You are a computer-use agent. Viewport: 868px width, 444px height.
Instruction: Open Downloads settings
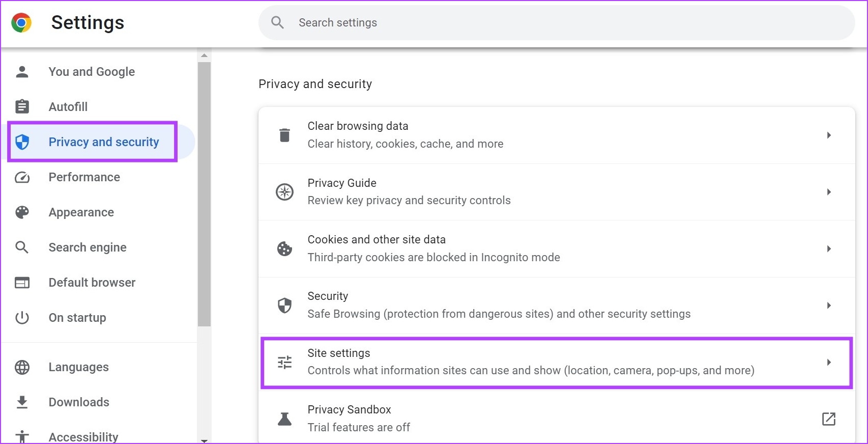point(79,402)
